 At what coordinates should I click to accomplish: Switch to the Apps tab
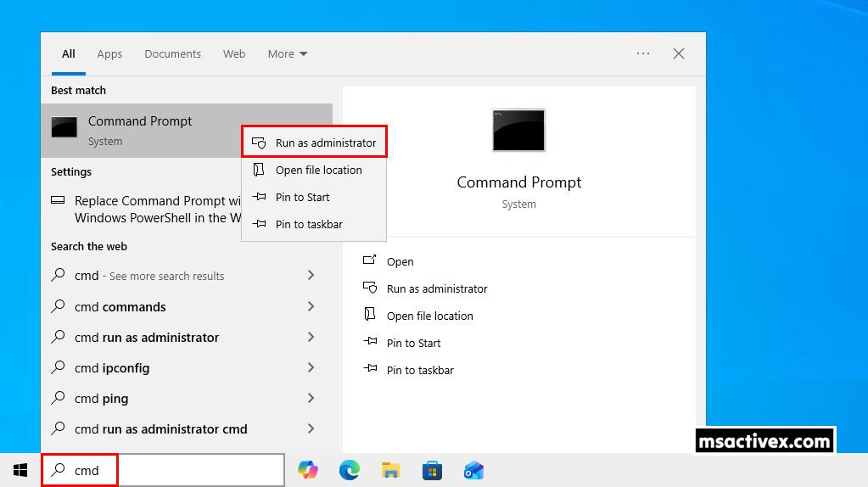pos(109,53)
